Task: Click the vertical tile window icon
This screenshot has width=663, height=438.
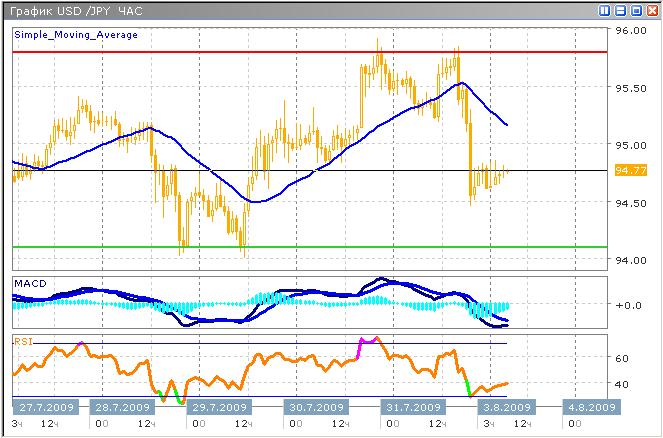Action: point(605,10)
